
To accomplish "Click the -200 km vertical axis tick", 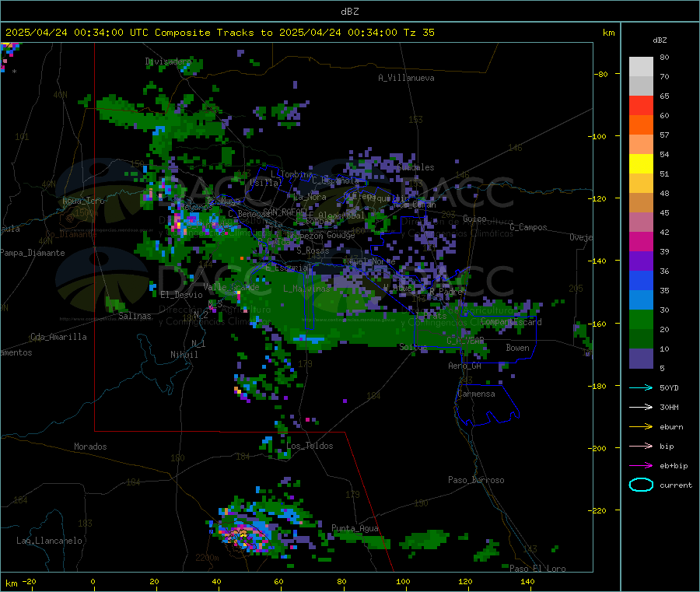I will pos(598,448).
